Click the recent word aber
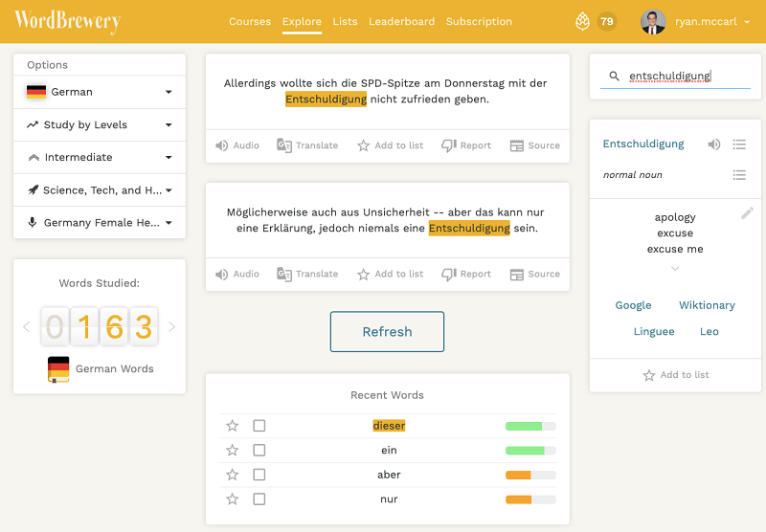 389,475
